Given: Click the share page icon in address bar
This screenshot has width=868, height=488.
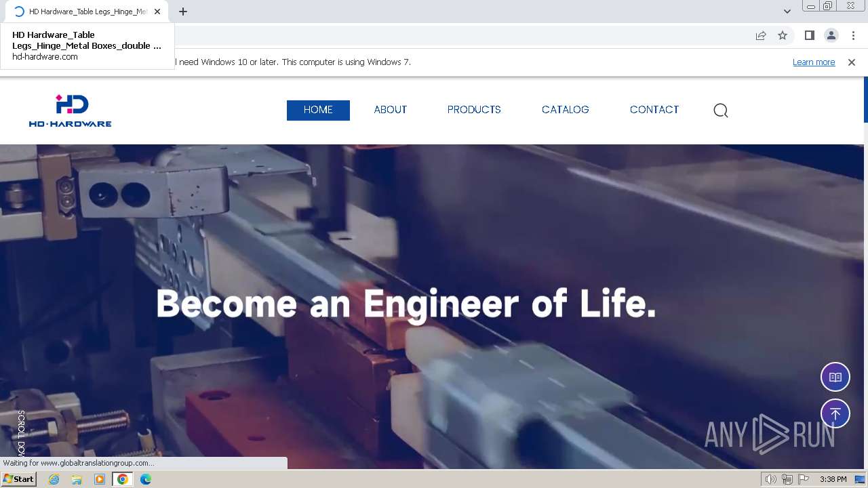Looking at the screenshot, I should 761,35.
